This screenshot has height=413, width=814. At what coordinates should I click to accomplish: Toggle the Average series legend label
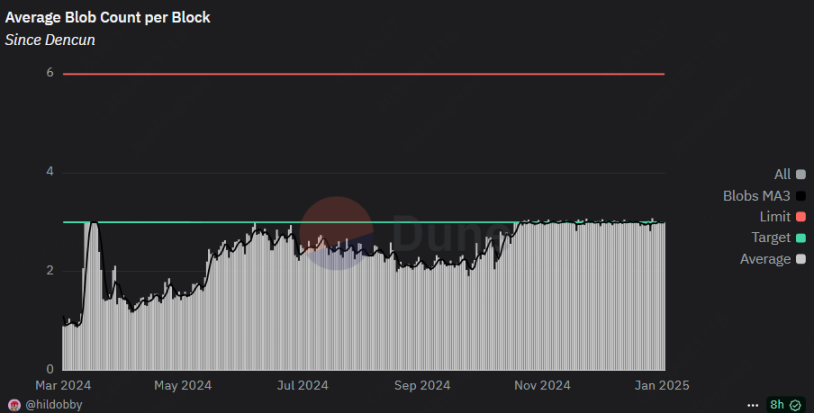(766, 259)
